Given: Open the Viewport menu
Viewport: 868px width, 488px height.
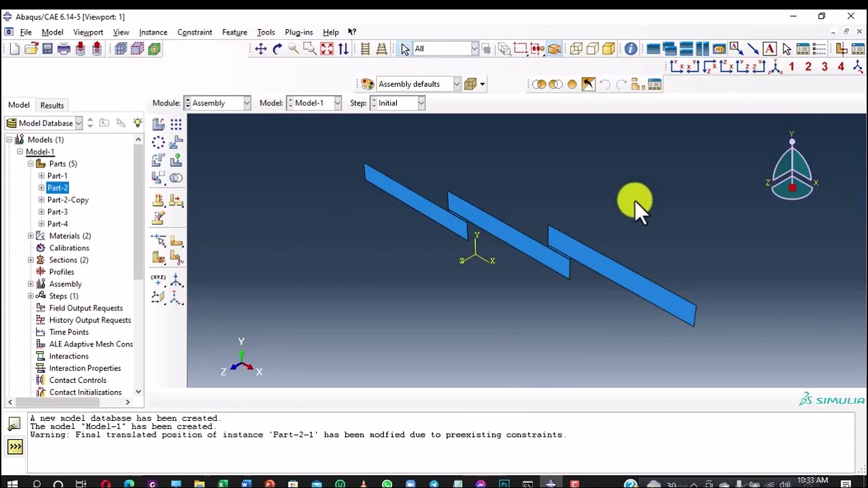Looking at the screenshot, I should point(88,32).
